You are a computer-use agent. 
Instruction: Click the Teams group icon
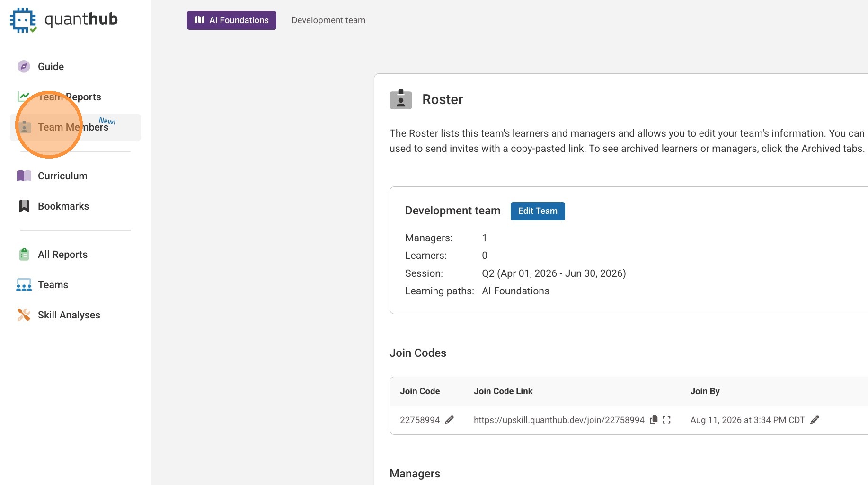click(24, 285)
